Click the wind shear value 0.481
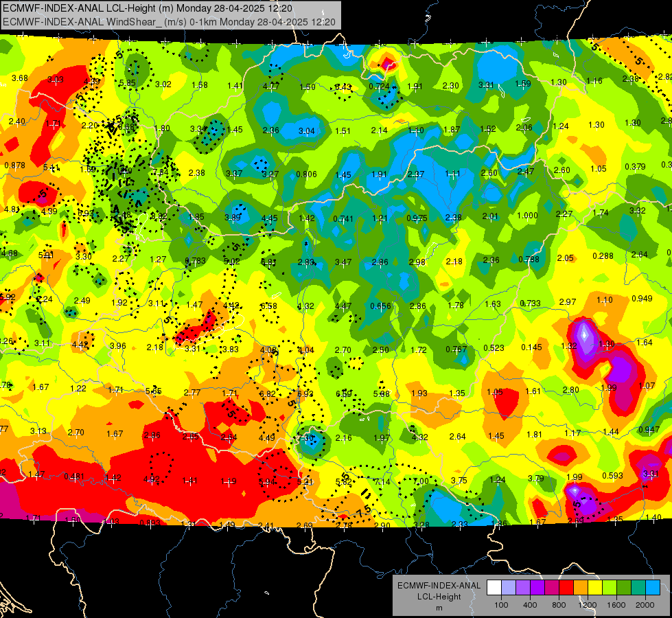Image resolution: width=672 pixels, height=618 pixels. point(74,477)
